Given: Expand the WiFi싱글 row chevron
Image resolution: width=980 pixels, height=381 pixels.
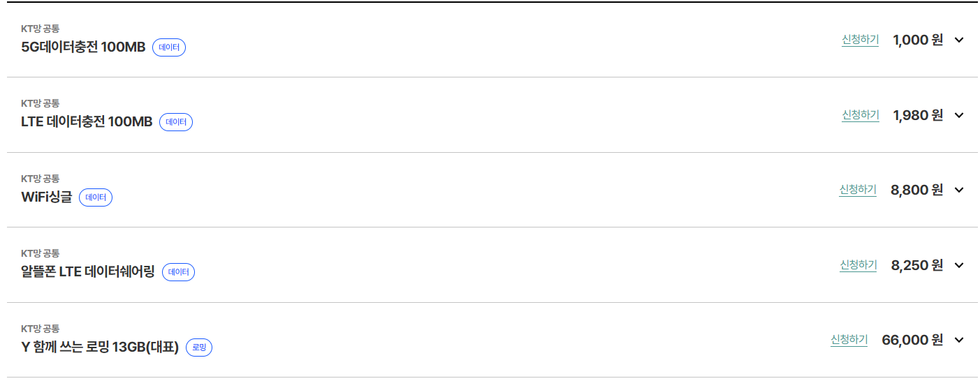Looking at the screenshot, I should pyautogui.click(x=958, y=190).
